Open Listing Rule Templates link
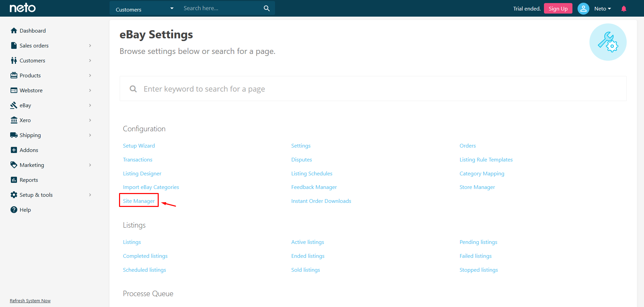644x307 pixels. 486,159
